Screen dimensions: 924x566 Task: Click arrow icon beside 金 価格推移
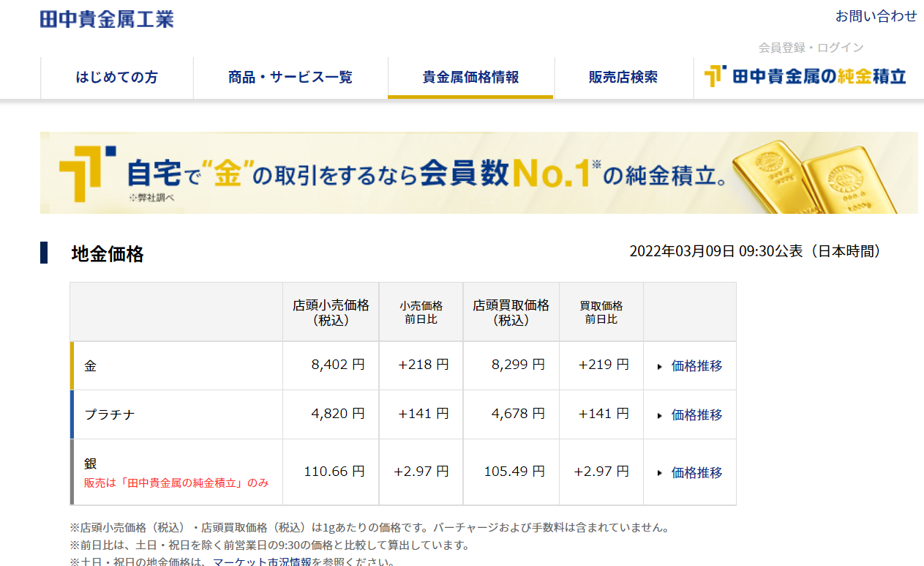pyautogui.click(x=660, y=366)
